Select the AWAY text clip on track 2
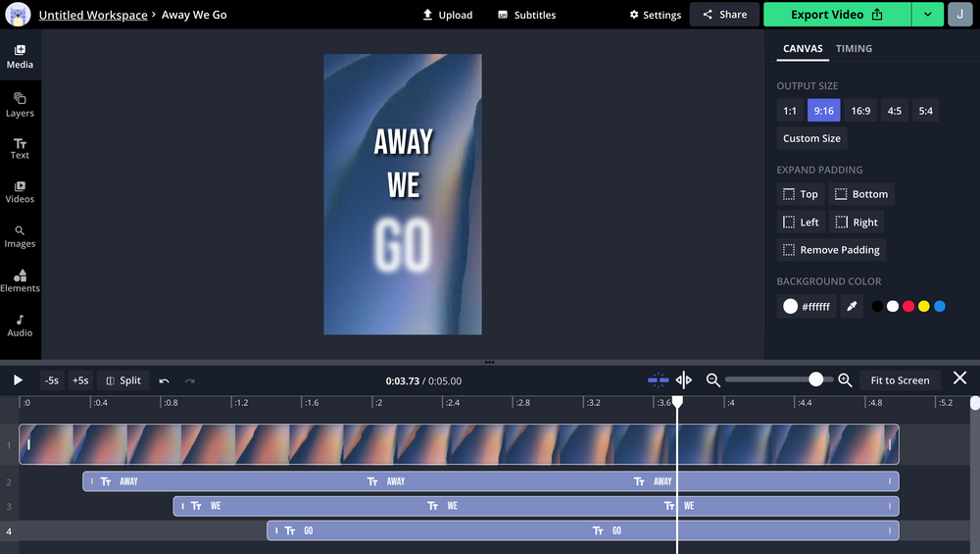This screenshot has width=980, height=554. point(491,481)
